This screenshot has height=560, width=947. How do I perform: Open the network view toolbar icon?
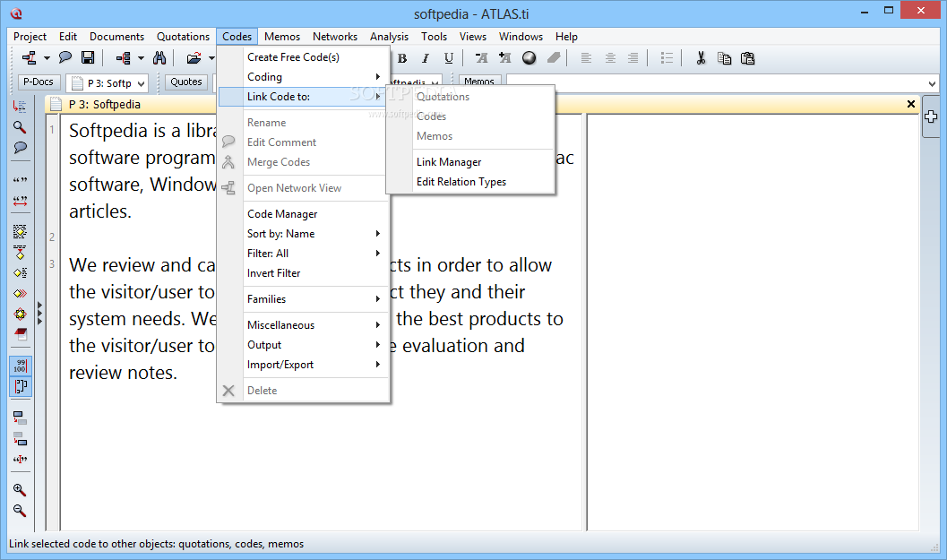(29, 58)
